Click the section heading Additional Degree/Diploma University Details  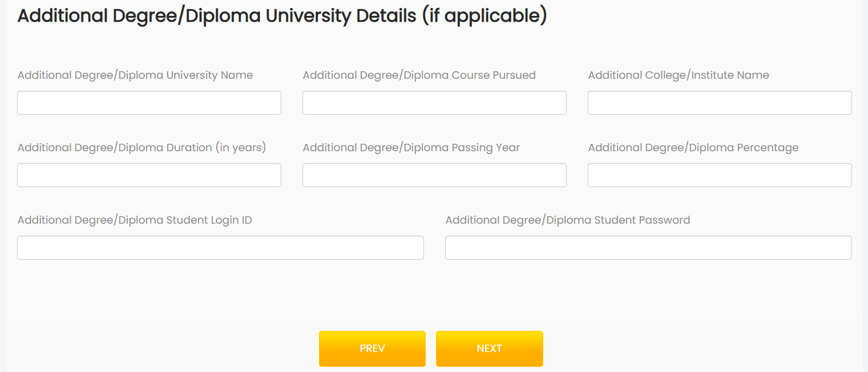[x=282, y=15]
